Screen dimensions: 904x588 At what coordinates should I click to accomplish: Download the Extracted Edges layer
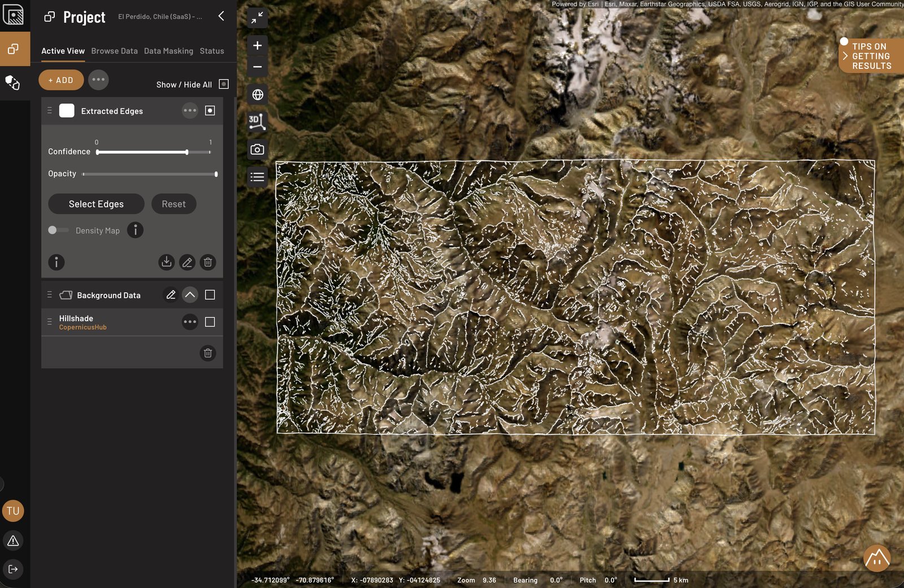click(x=166, y=262)
